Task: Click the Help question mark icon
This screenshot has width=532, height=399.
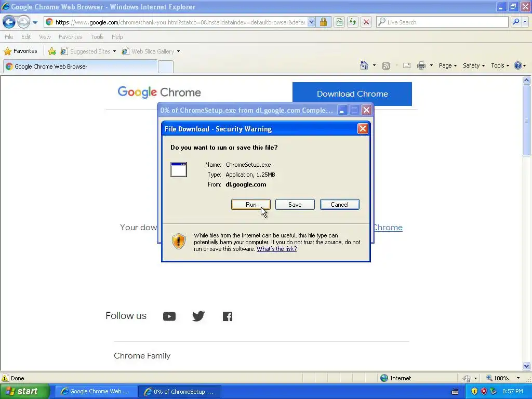Action: pyautogui.click(x=518, y=65)
